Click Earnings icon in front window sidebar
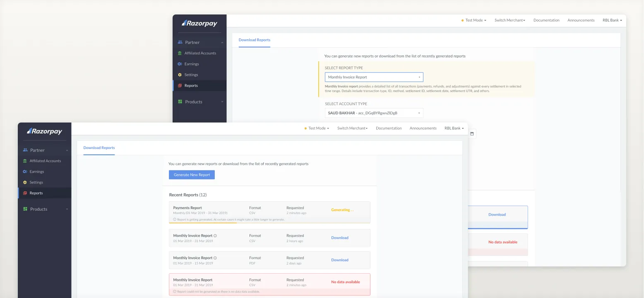This screenshot has width=644, height=298. click(25, 172)
